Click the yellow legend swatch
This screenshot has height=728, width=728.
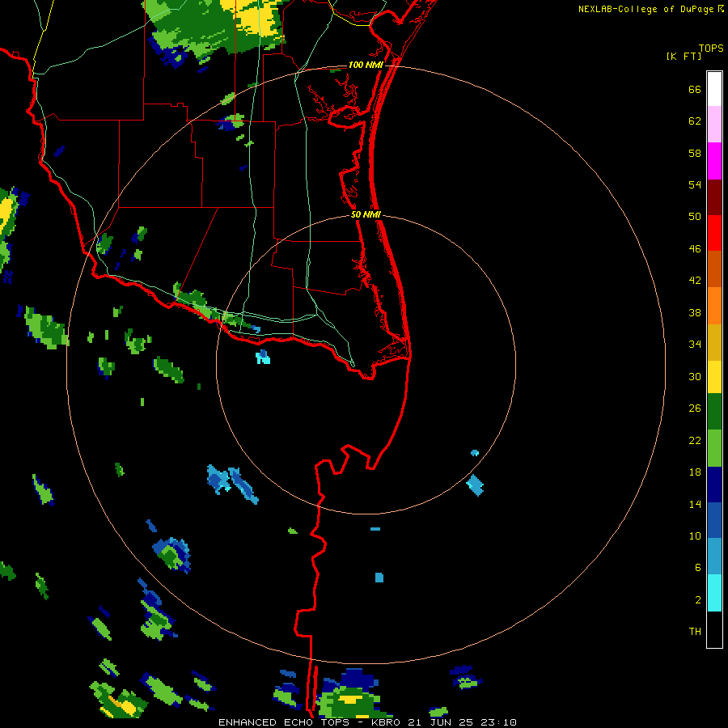point(714,377)
